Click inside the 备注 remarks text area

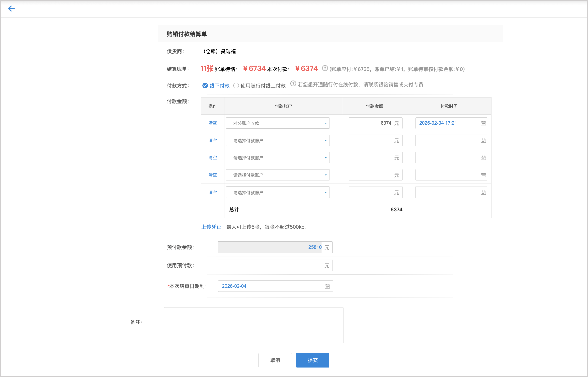254,325
